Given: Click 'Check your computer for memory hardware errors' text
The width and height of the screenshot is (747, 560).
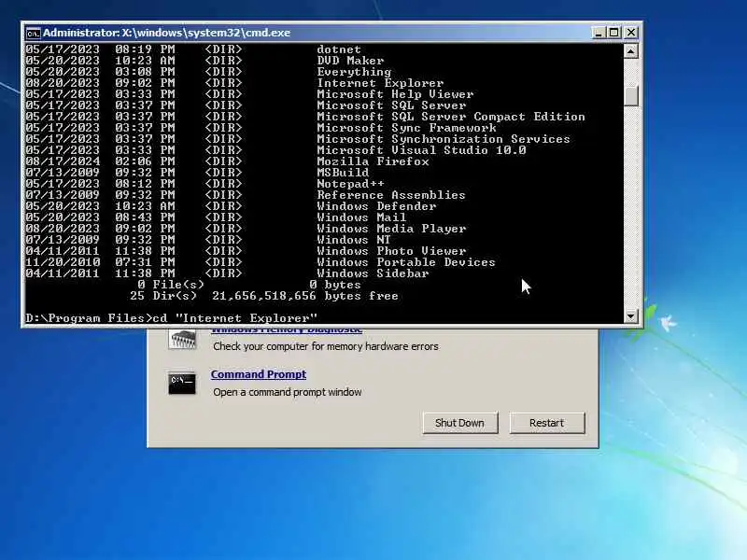Looking at the screenshot, I should coord(326,346).
